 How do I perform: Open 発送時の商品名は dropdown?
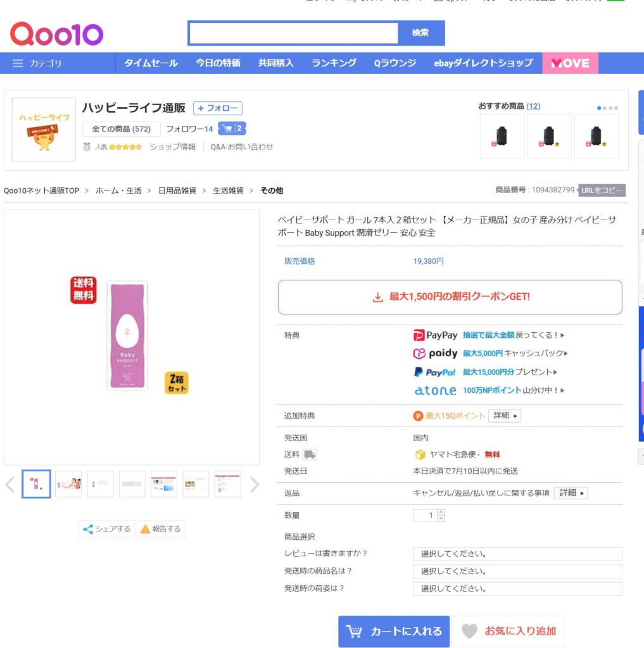pyautogui.click(x=517, y=571)
